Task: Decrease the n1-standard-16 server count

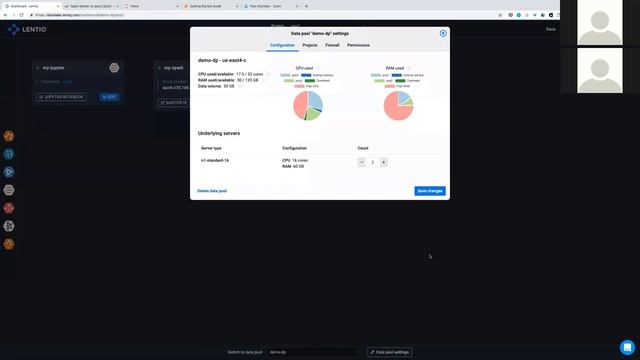Action: click(x=362, y=162)
